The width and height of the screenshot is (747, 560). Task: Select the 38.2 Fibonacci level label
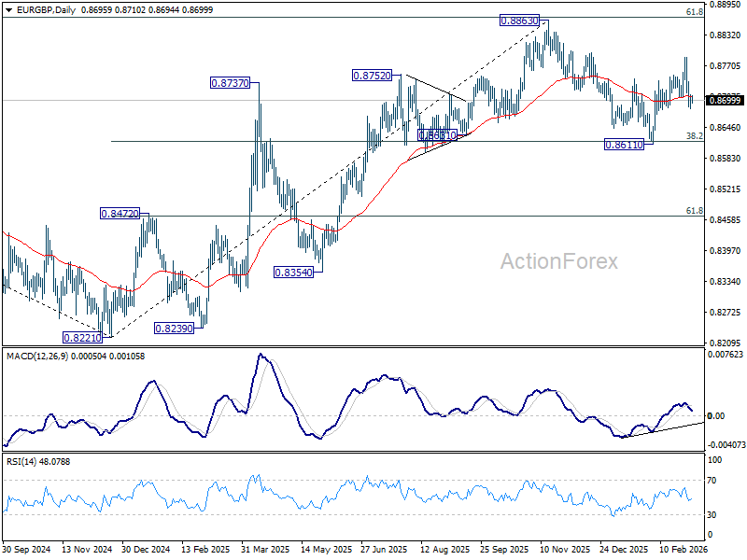point(694,136)
